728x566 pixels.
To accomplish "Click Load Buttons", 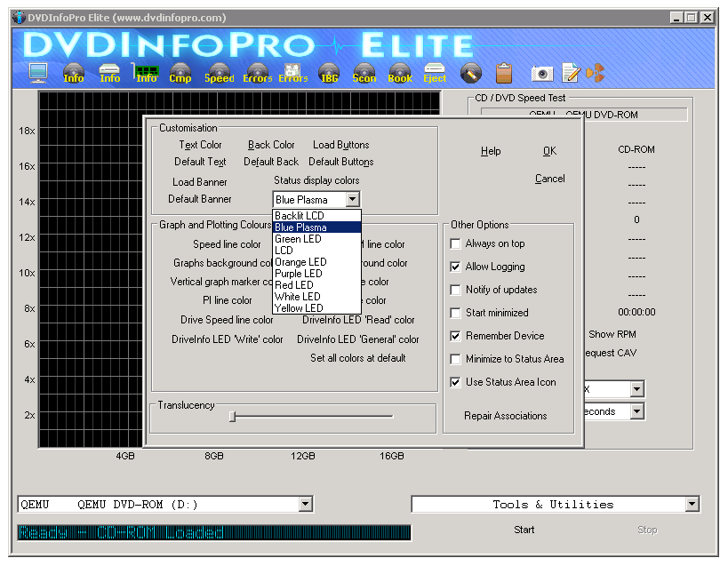I will click(340, 145).
